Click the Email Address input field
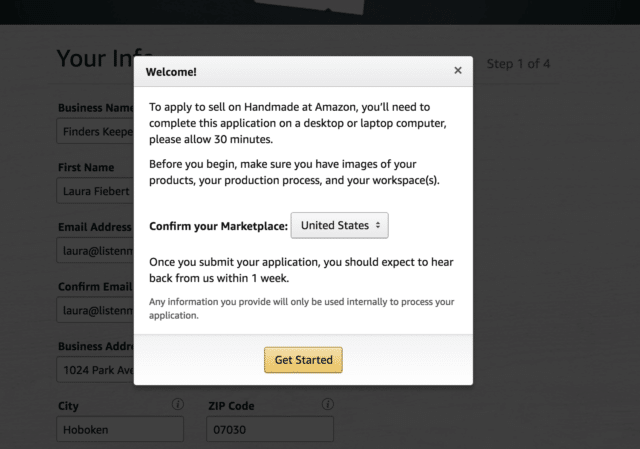 coord(95,250)
